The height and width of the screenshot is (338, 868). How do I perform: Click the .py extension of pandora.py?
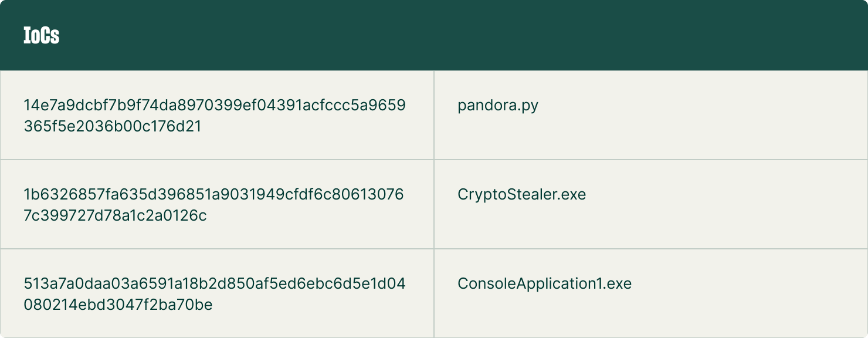coord(528,107)
